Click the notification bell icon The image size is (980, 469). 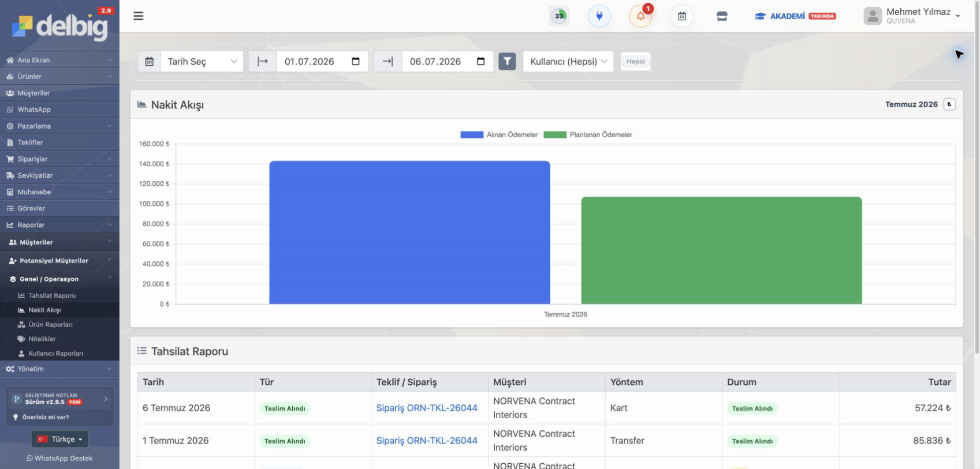pos(640,16)
